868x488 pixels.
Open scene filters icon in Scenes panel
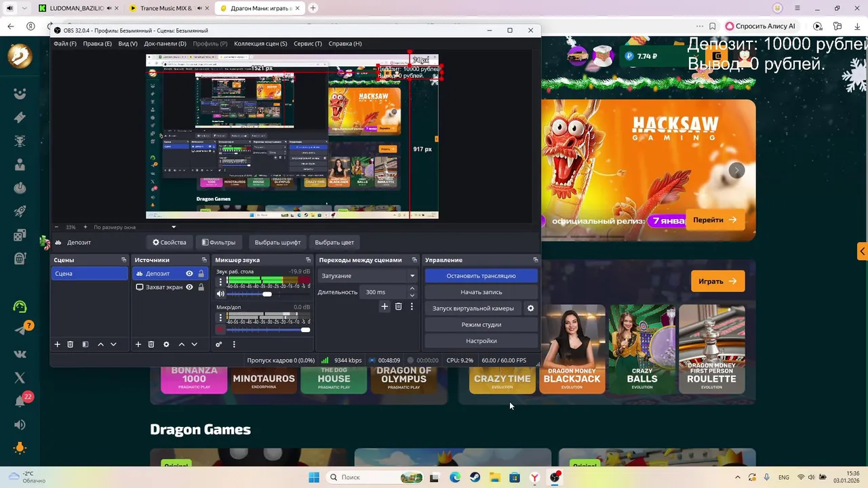click(85, 344)
